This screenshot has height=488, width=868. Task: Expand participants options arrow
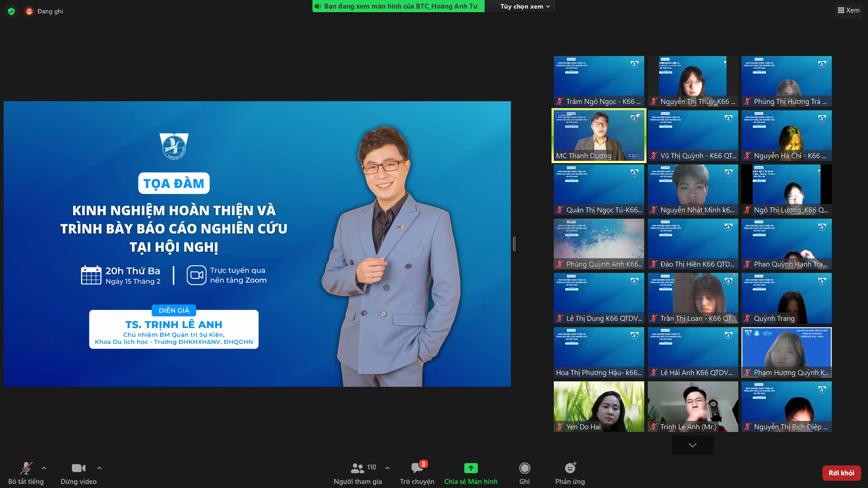click(387, 468)
